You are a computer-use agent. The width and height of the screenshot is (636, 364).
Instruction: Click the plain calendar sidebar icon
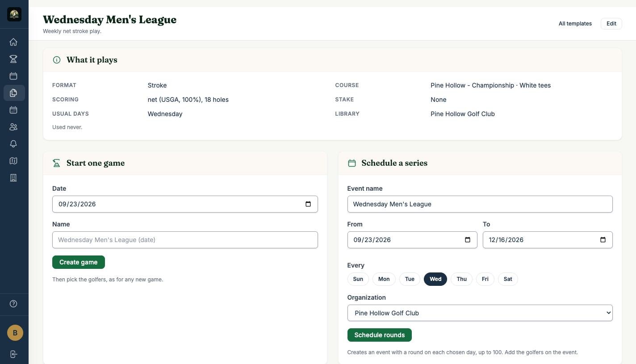[x=13, y=76]
